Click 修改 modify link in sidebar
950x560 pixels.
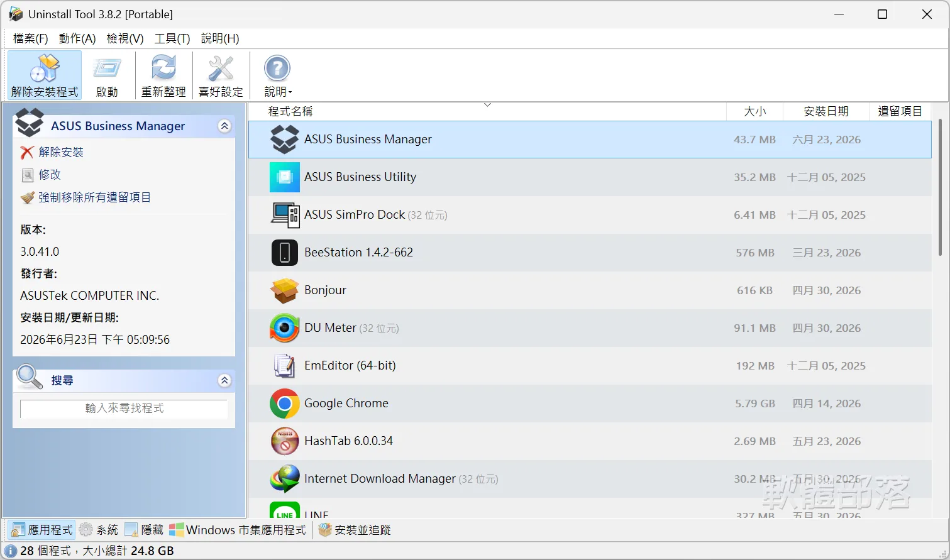coord(50,175)
